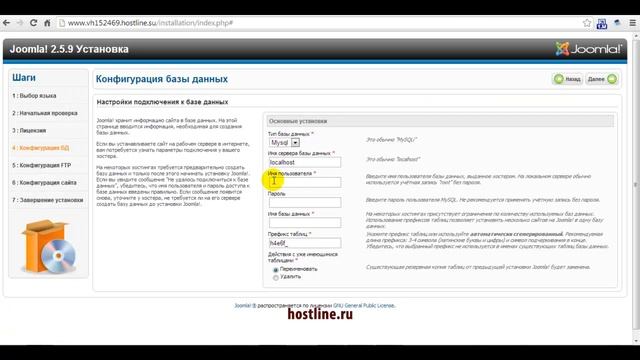
Task: Go to the browser home icon
Action: pyautogui.click(x=47, y=23)
